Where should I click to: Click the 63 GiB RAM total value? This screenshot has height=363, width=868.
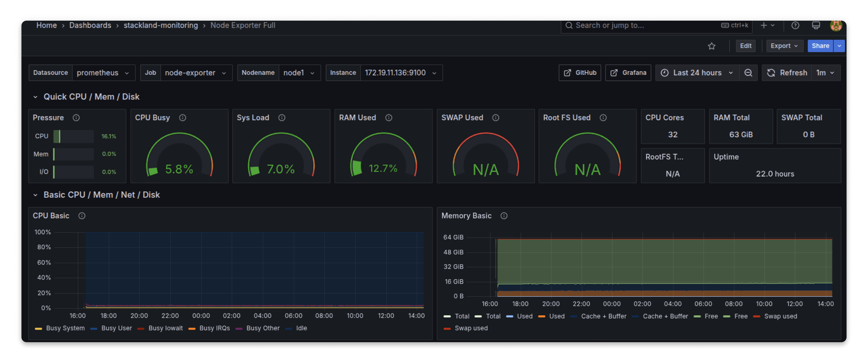pos(741,134)
